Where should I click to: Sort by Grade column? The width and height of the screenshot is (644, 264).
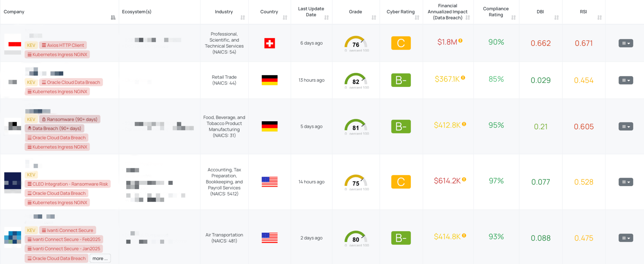point(374,18)
